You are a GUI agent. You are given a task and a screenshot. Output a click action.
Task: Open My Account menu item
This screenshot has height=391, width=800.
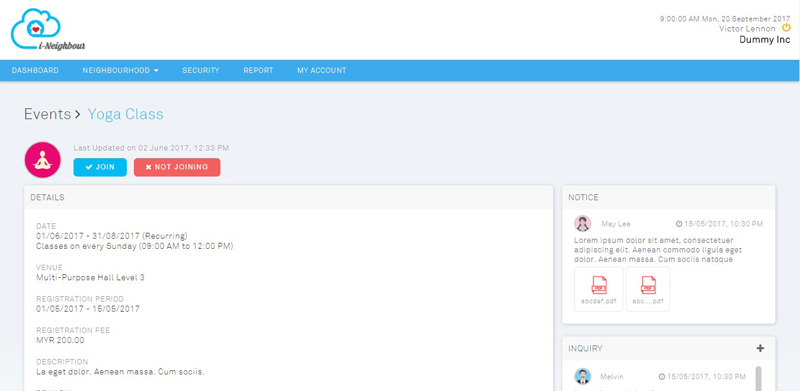pyautogui.click(x=321, y=70)
